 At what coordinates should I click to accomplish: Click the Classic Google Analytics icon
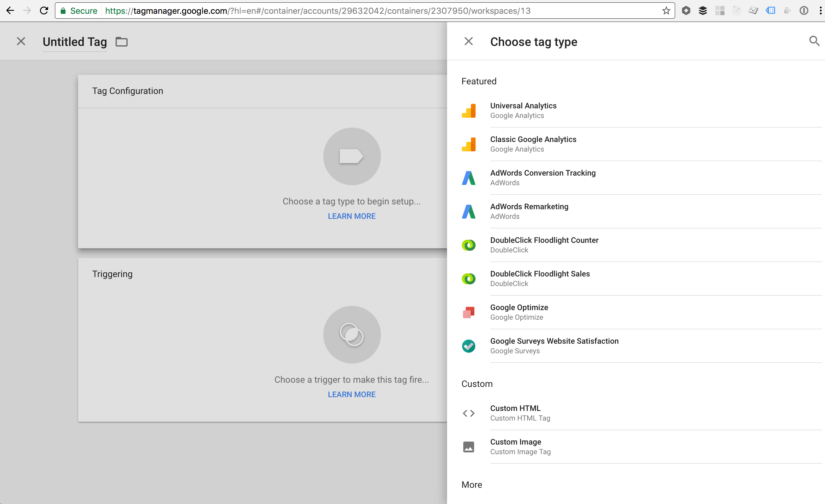point(468,144)
